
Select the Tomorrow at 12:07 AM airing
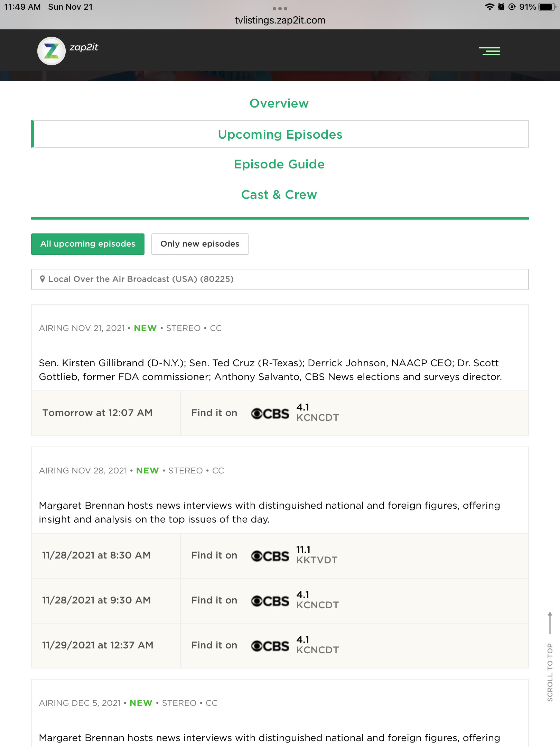(x=97, y=413)
